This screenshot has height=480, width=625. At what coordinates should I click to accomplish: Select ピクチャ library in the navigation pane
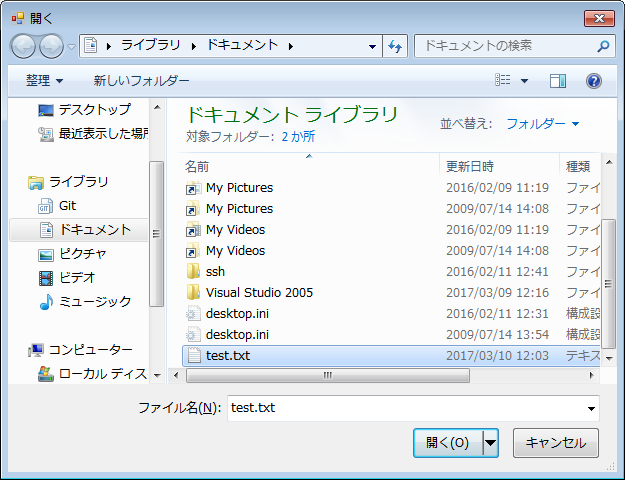(x=72, y=254)
